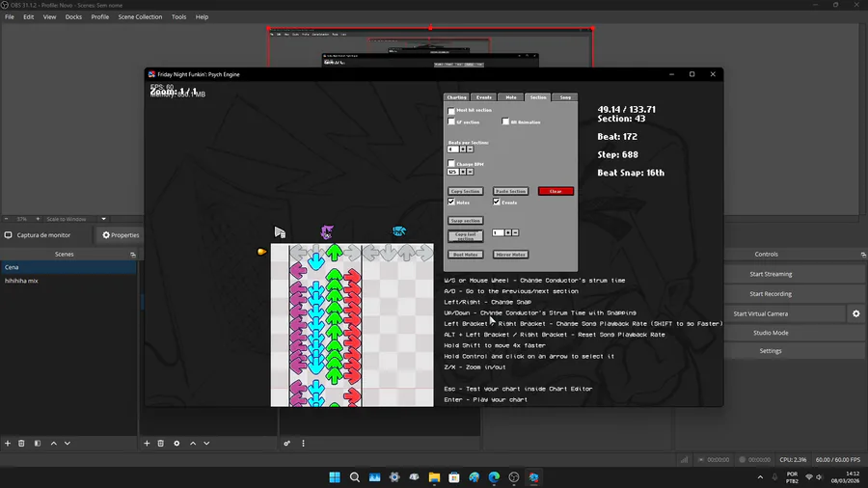
Task: Switch to Charting tab in chart editor
Action: [x=457, y=97]
